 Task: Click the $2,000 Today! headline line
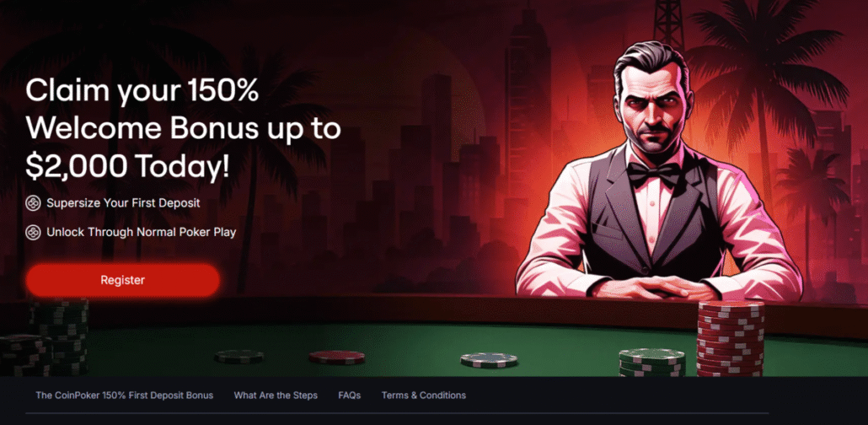(x=127, y=165)
